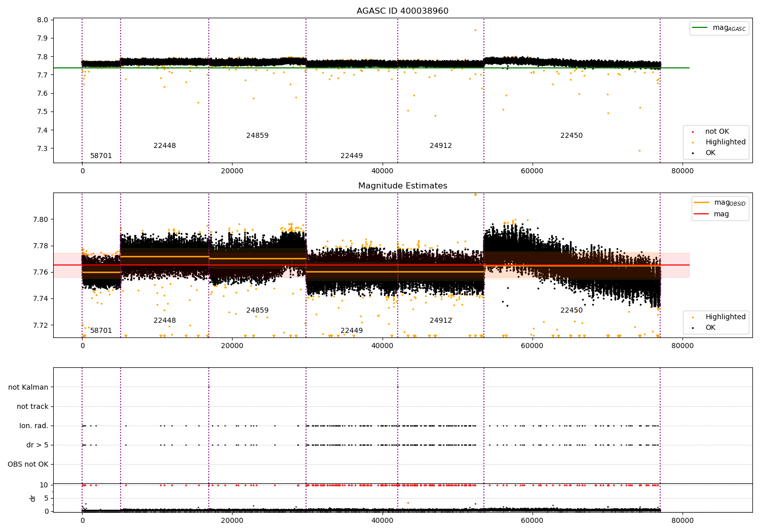Screen dimensions: 760x532
Task: Click the 7.74 y-axis tick label
Action: pyautogui.click(x=41, y=298)
